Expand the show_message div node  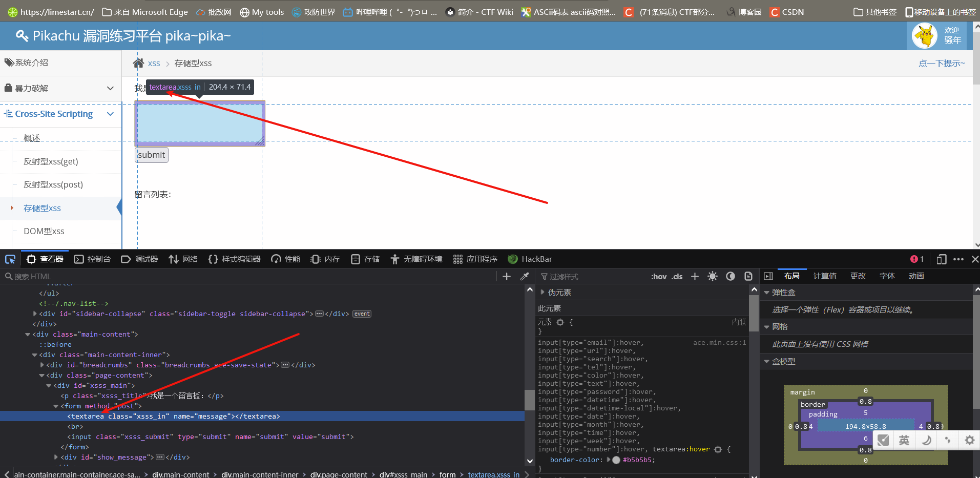pos(56,457)
